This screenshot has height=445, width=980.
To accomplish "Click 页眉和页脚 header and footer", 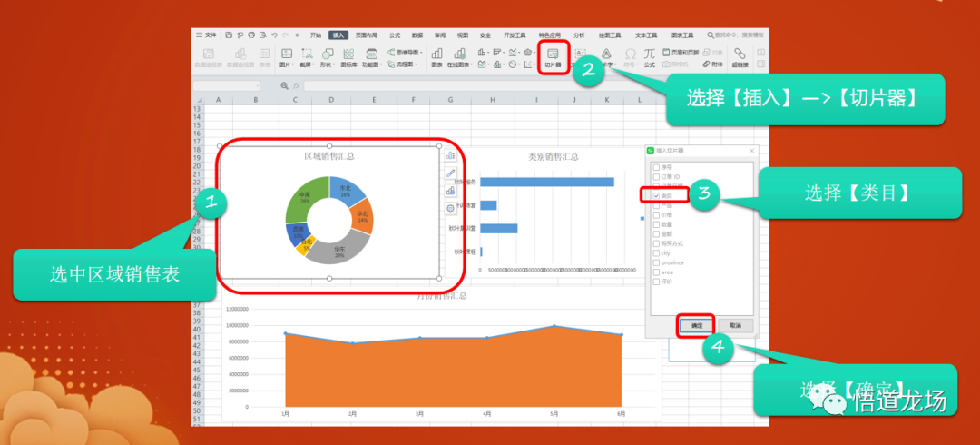I will (681, 53).
